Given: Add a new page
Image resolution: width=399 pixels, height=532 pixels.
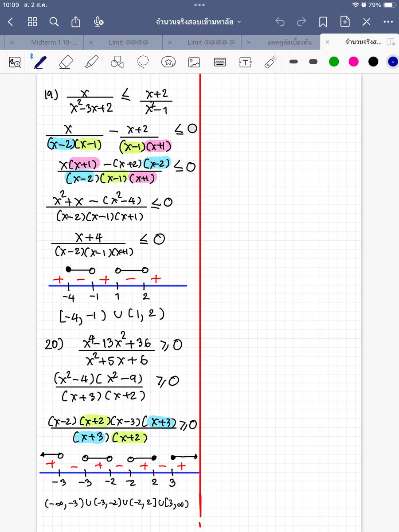Looking at the screenshot, I should 345,21.
